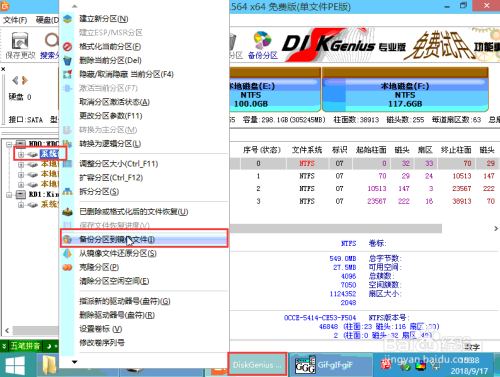Select partition table row with 序号 1

pos(365,176)
